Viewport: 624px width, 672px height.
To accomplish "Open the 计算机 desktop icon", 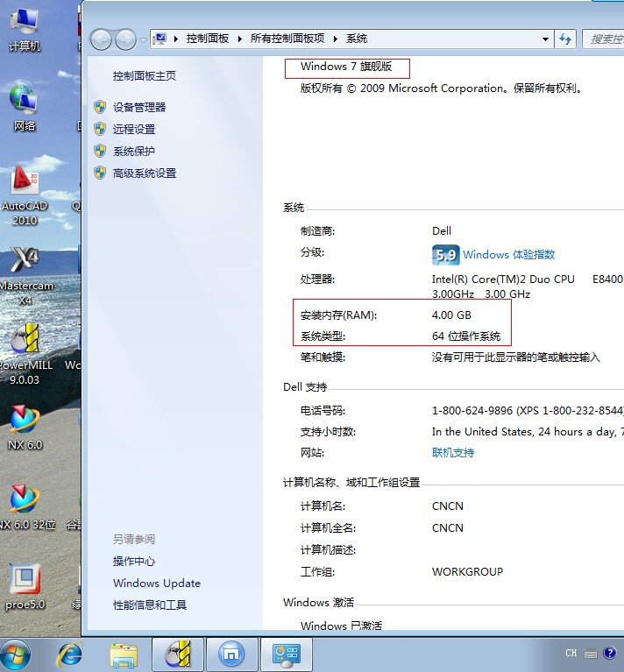I will tap(25, 29).
